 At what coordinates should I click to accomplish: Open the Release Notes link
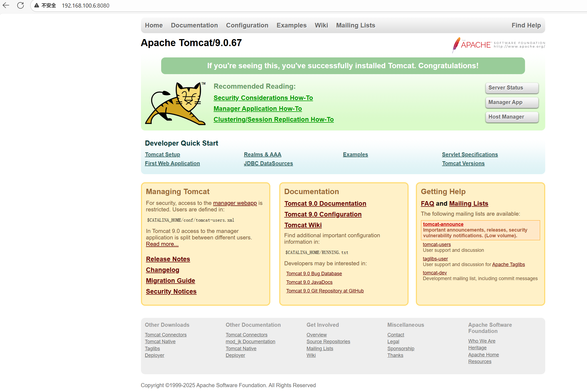[168, 259]
